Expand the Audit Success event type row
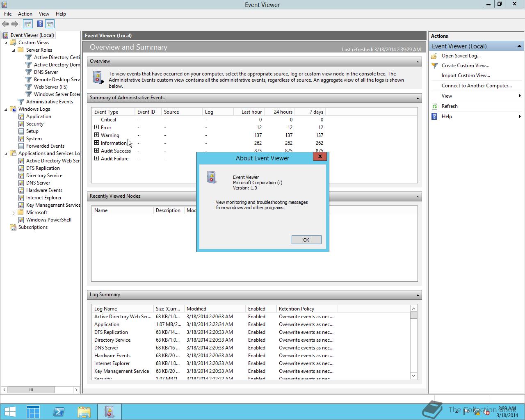This screenshot has width=525, height=420. pos(97,151)
